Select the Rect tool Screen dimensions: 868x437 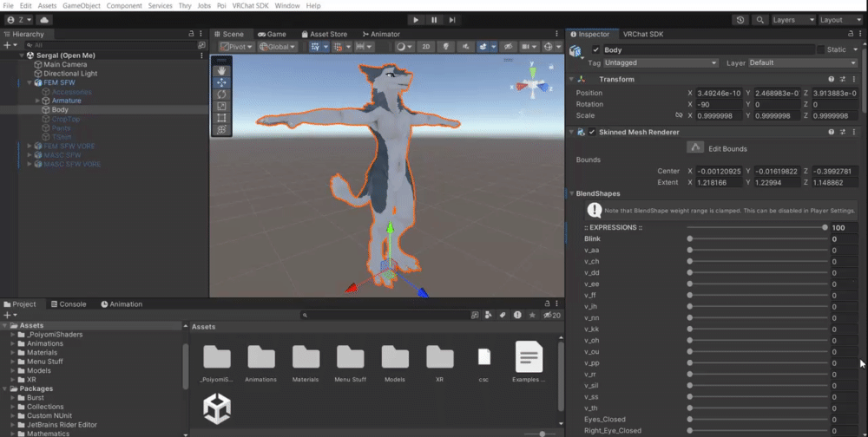click(221, 118)
